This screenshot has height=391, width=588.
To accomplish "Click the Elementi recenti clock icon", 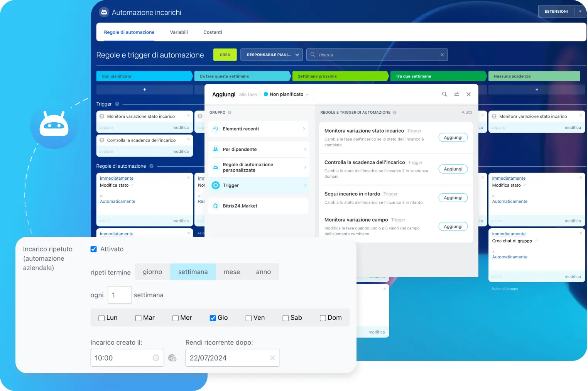I will tap(216, 129).
